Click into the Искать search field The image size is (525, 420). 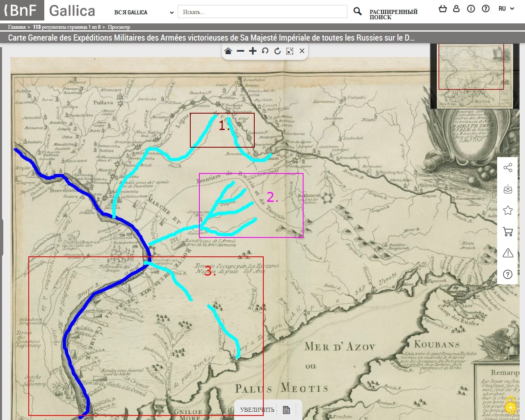pyautogui.click(x=262, y=11)
